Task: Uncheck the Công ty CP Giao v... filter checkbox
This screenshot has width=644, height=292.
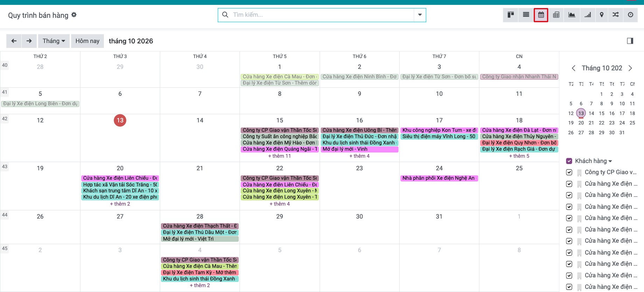Action: (569, 172)
